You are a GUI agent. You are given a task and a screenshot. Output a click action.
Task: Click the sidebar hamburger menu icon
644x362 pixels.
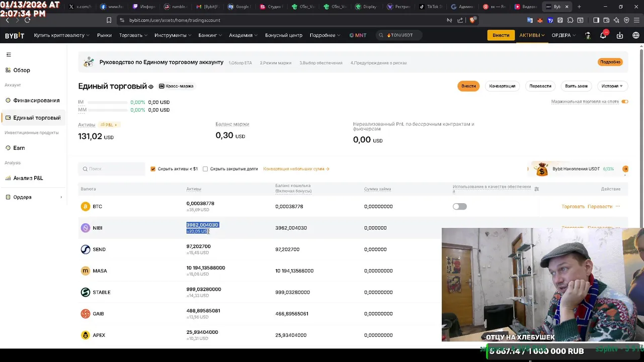click(9, 54)
